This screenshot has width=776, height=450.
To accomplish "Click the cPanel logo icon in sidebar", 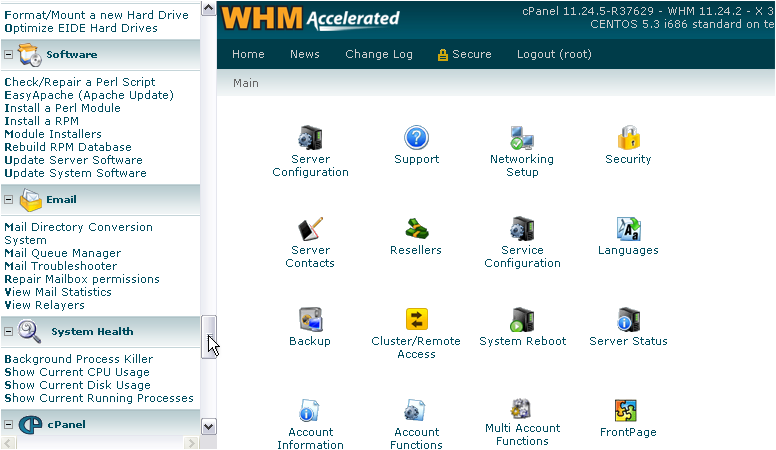I will 30,425.
